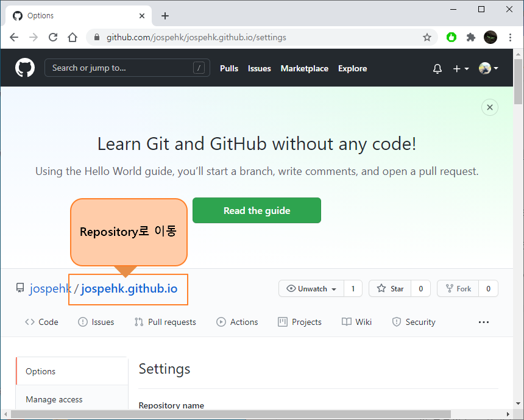Switch to the Code tab
Image resolution: width=524 pixels, height=420 pixels.
point(41,322)
